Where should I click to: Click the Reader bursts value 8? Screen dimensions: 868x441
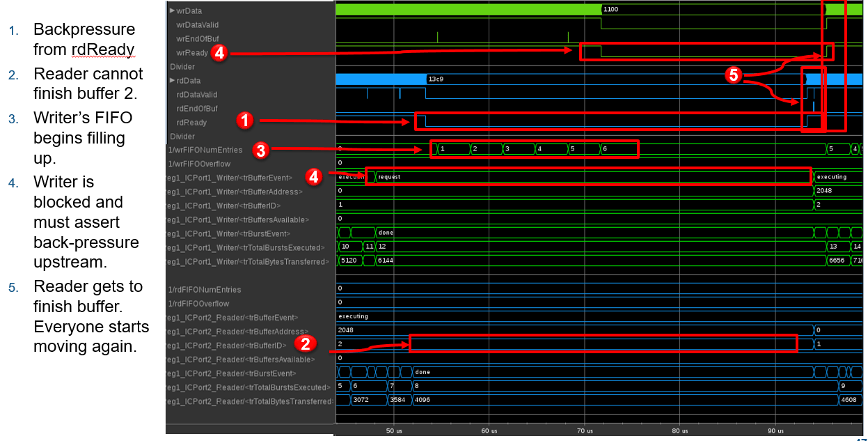coord(416,386)
